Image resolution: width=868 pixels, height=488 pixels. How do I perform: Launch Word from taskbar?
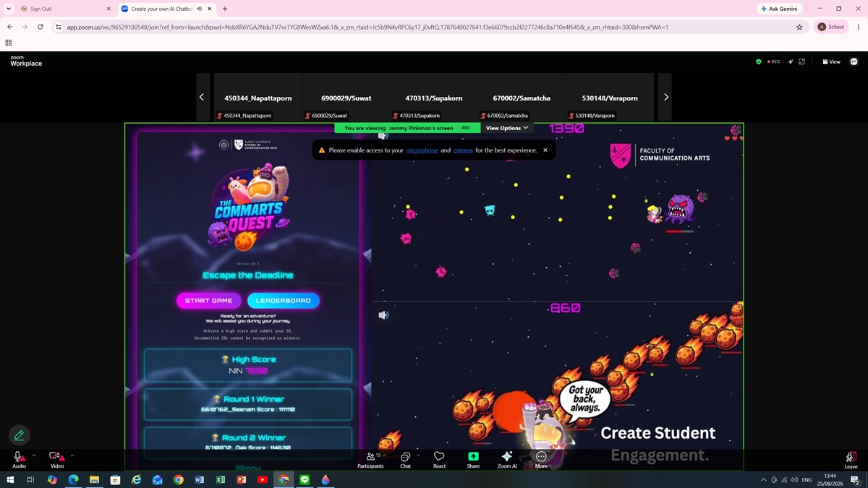200,479
